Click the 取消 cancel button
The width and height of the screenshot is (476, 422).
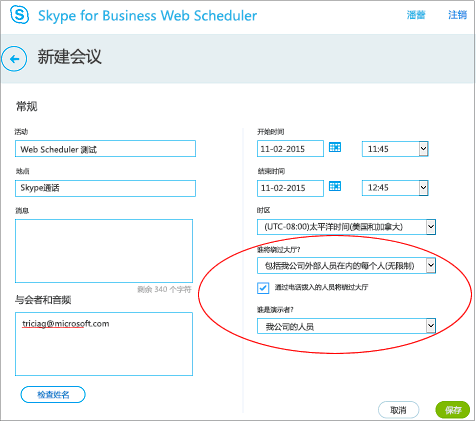point(398,410)
